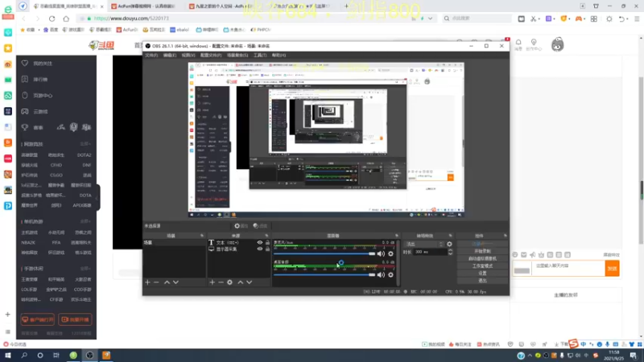Image resolution: width=644 pixels, height=362 pixels.
Task: Pop out the 混音器 dock panel
Action: point(397,236)
